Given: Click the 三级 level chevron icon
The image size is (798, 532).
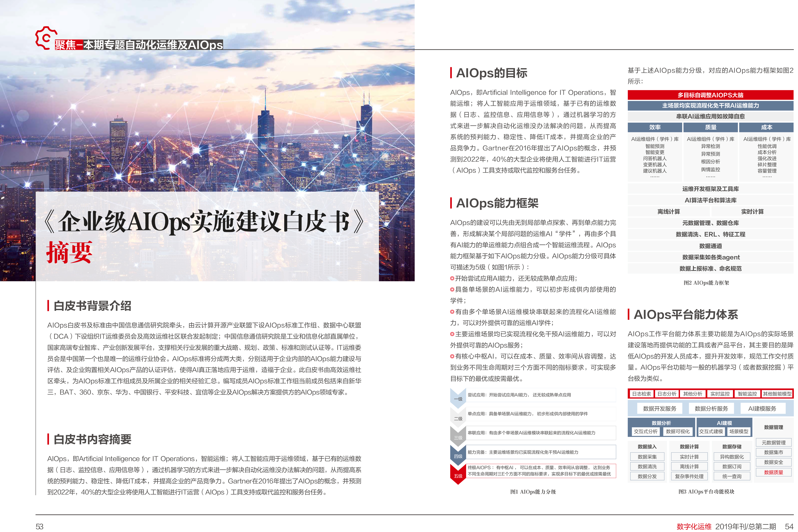Looking at the screenshot, I should tap(458, 437).
